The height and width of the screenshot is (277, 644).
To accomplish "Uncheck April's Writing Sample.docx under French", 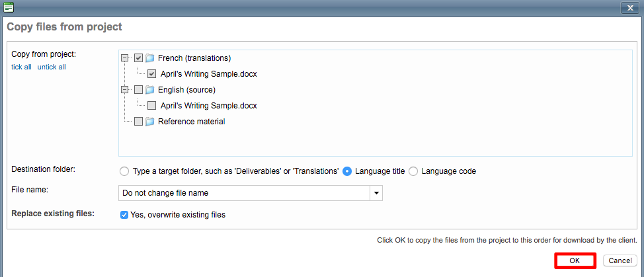I will click(x=152, y=74).
